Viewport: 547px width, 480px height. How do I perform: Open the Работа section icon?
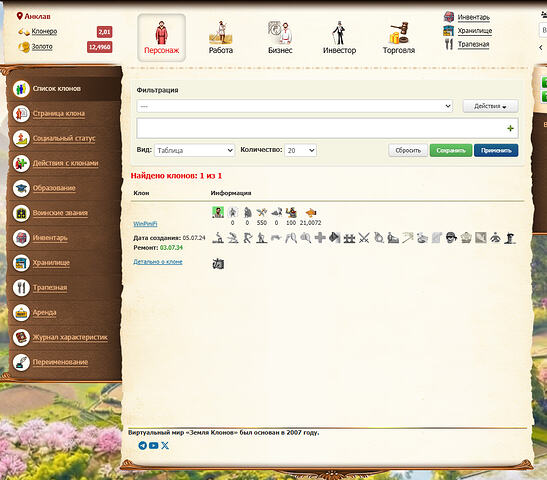click(220, 33)
